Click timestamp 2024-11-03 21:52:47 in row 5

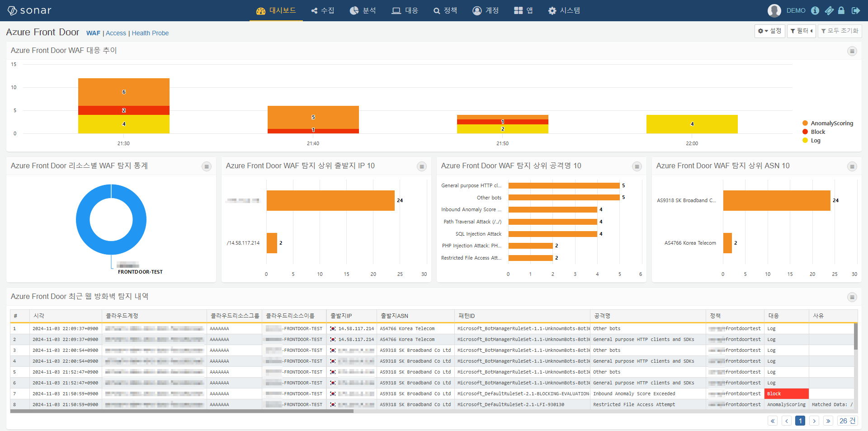coord(65,372)
